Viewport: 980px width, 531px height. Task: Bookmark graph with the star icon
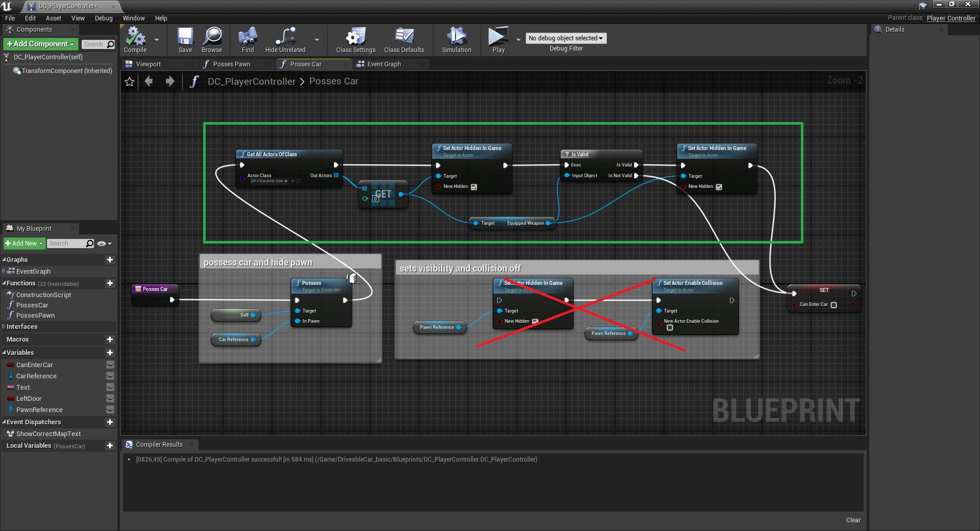tap(130, 82)
